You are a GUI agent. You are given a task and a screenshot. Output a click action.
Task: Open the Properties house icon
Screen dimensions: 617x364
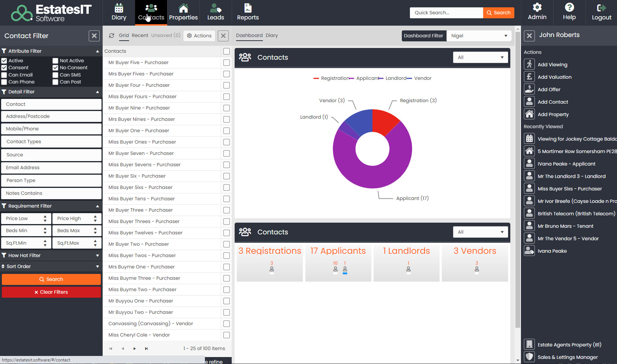point(183,8)
